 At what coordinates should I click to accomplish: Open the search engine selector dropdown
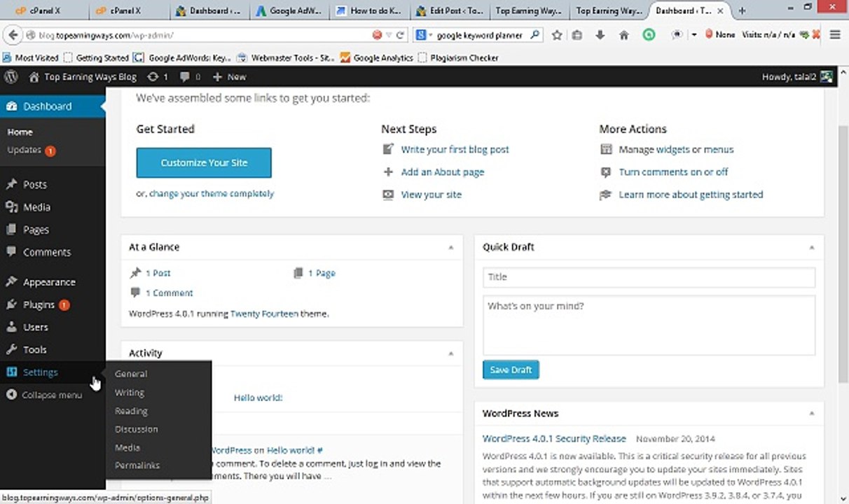[x=424, y=34]
